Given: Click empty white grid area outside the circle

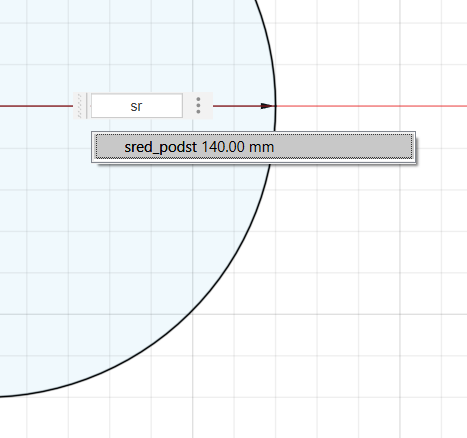Looking at the screenshot, I should click(367, 267).
